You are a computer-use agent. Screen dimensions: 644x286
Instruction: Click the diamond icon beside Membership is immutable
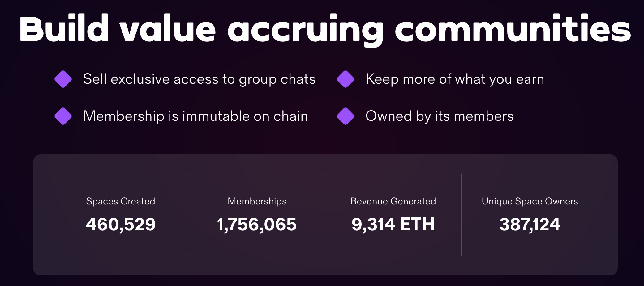coord(63,116)
